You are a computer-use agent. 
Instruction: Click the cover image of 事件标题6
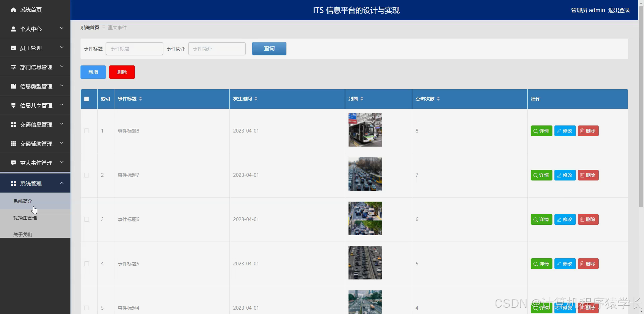[365, 218]
